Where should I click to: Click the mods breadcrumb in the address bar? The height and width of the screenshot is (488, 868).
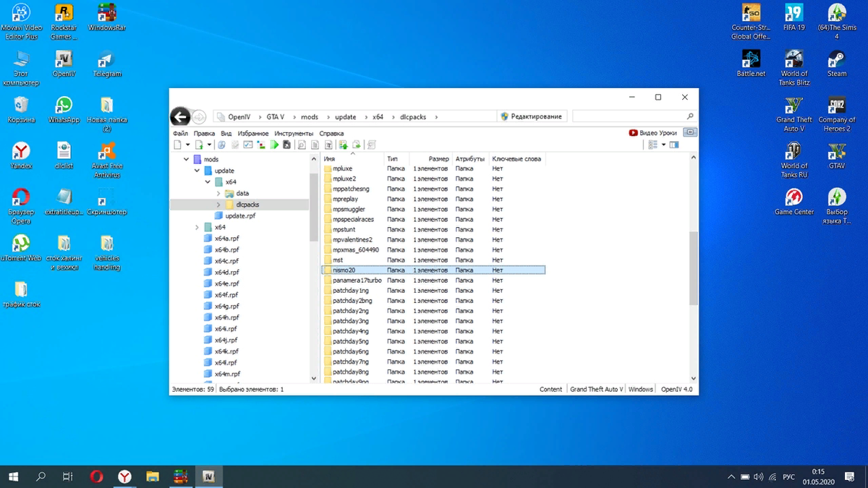click(x=310, y=116)
